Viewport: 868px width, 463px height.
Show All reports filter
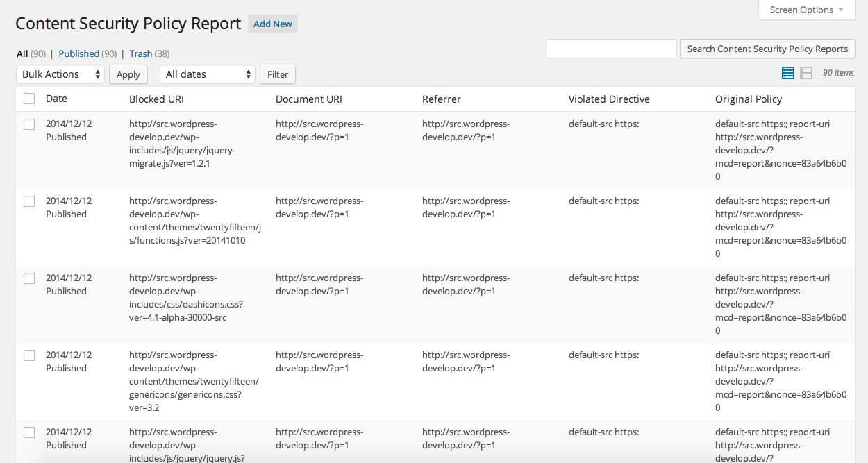(x=22, y=53)
